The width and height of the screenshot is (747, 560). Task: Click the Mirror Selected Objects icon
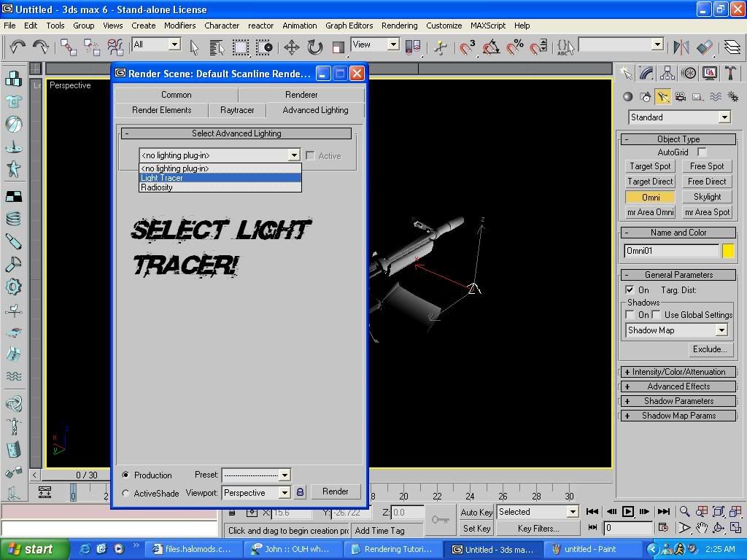(x=681, y=47)
